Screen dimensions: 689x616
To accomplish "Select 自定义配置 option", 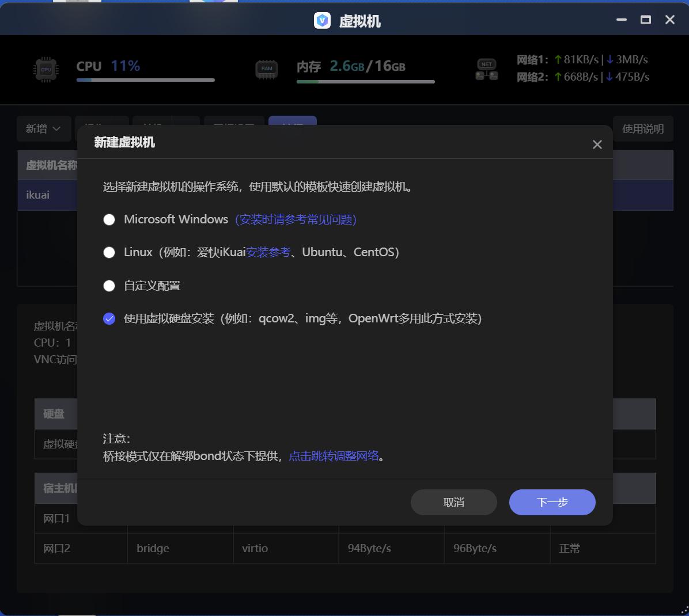I will [109, 286].
